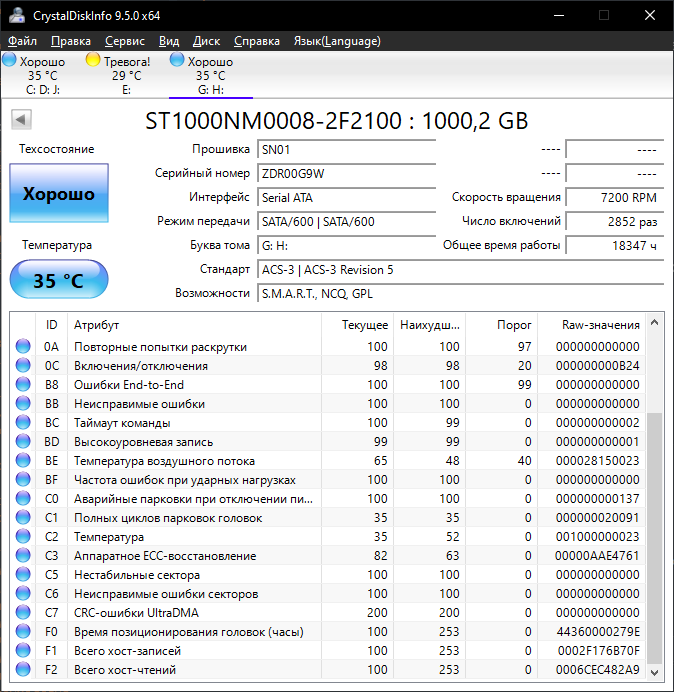Click the Температура воздушного потока attribute name
The height and width of the screenshot is (692, 674).
pyautogui.click(x=164, y=461)
